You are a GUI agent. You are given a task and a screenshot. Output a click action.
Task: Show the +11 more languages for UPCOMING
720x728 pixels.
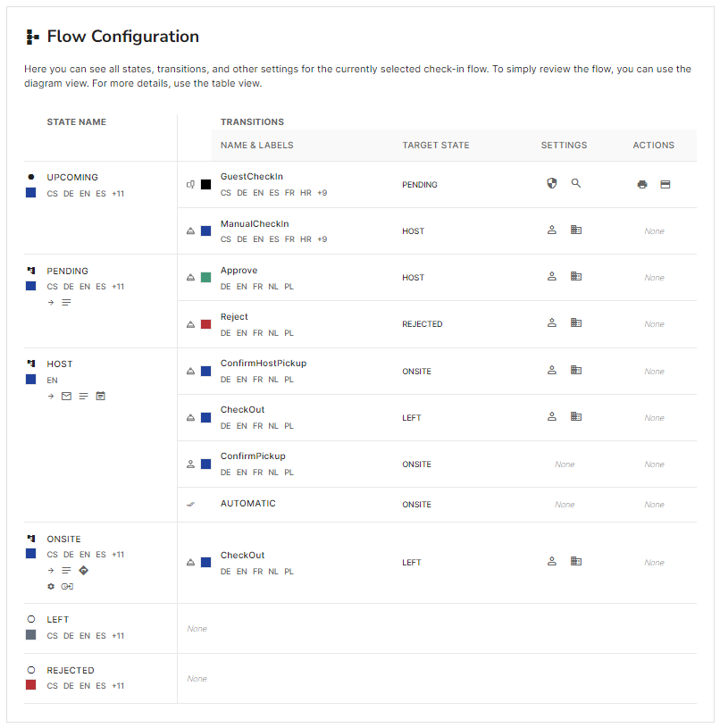pyautogui.click(x=118, y=194)
